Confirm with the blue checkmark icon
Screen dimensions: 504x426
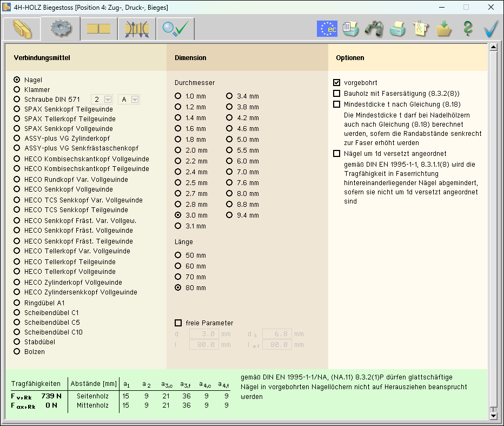tap(491, 29)
